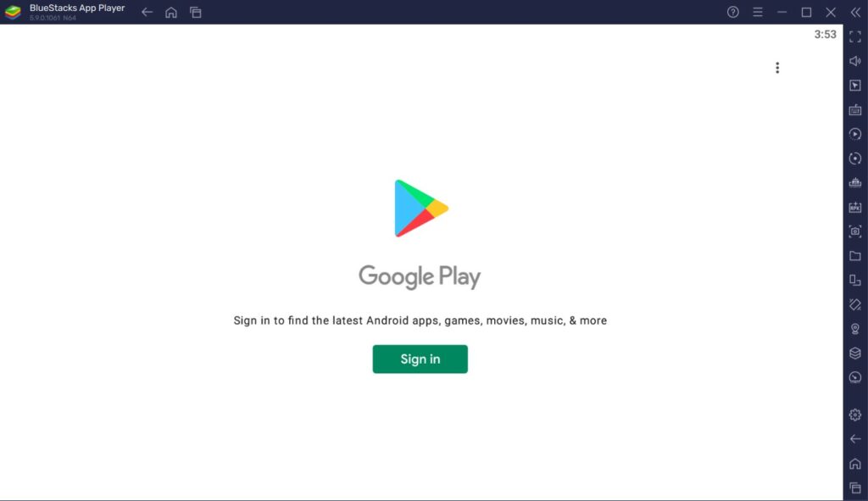
Task: Install an APK using the sidebar icon
Action: [854, 207]
